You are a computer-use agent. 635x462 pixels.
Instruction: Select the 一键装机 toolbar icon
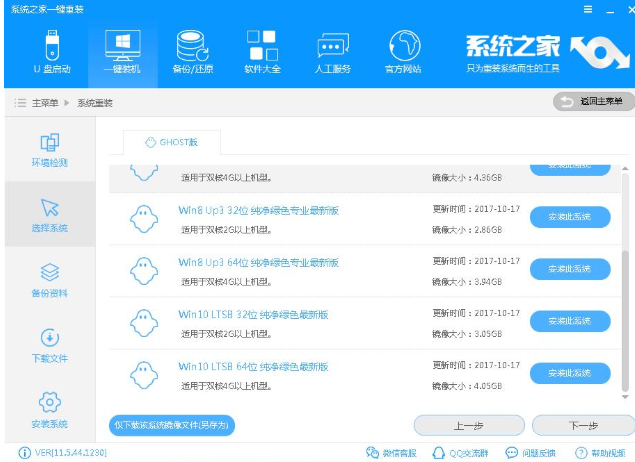122,51
